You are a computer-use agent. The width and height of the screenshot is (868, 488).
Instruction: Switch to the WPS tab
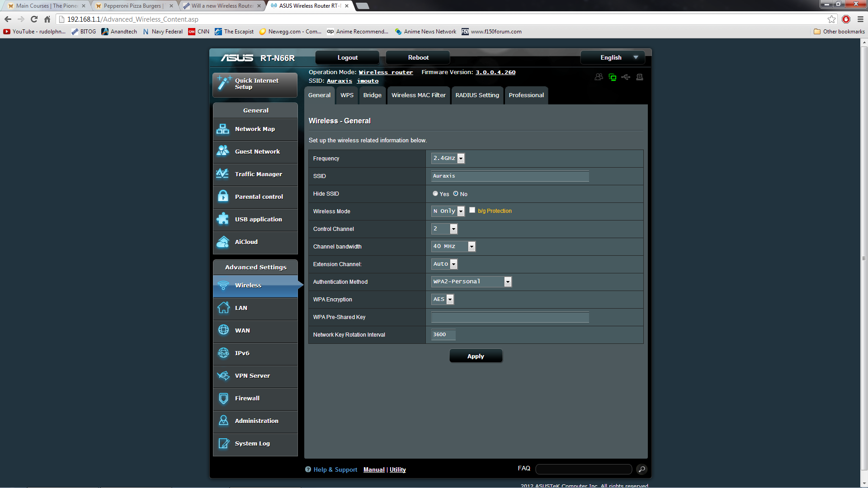347,95
